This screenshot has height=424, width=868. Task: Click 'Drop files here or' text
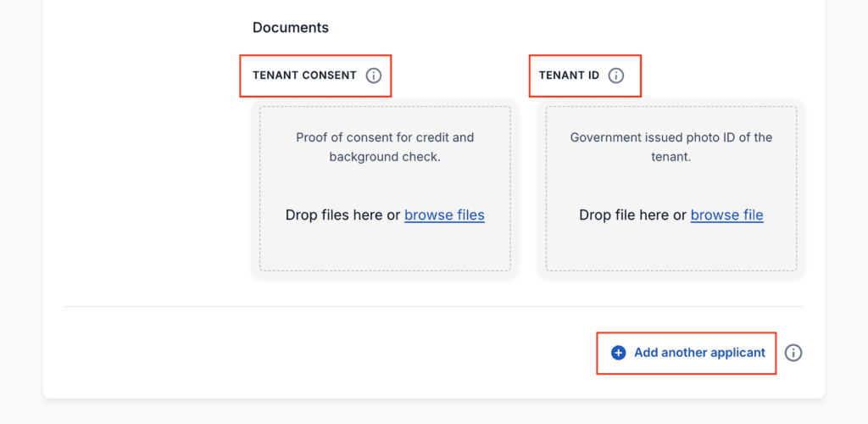pos(342,215)
